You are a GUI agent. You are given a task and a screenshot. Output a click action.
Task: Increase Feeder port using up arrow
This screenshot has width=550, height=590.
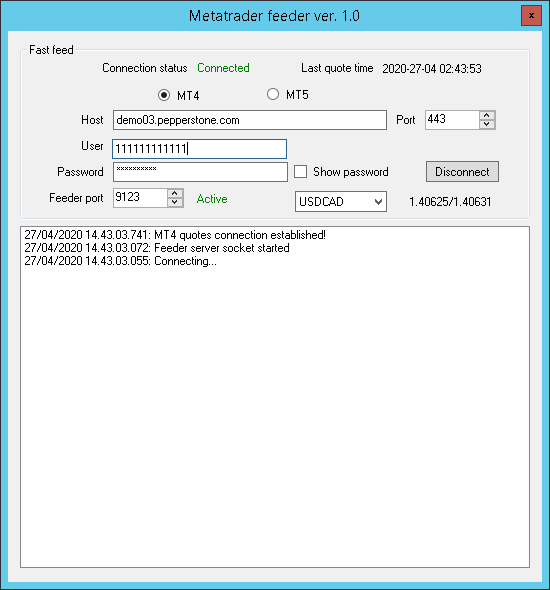click(175, 193)
